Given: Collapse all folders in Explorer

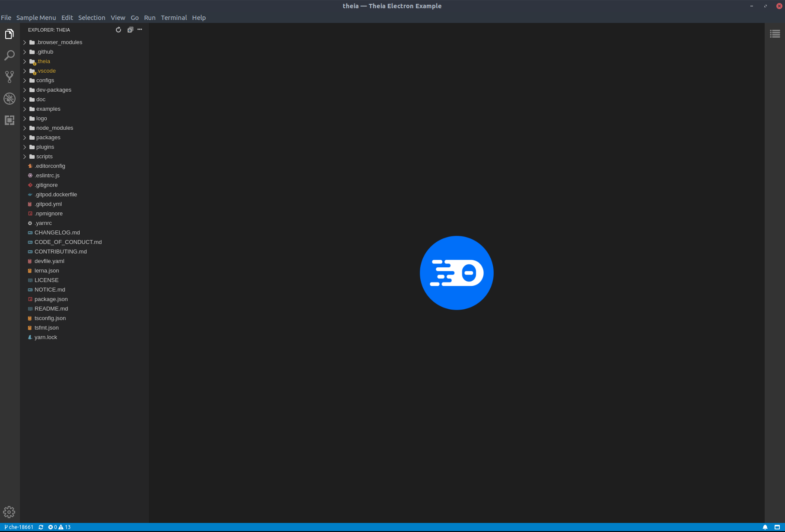Looking at the screenshot, I should click(x=130, y=30).
